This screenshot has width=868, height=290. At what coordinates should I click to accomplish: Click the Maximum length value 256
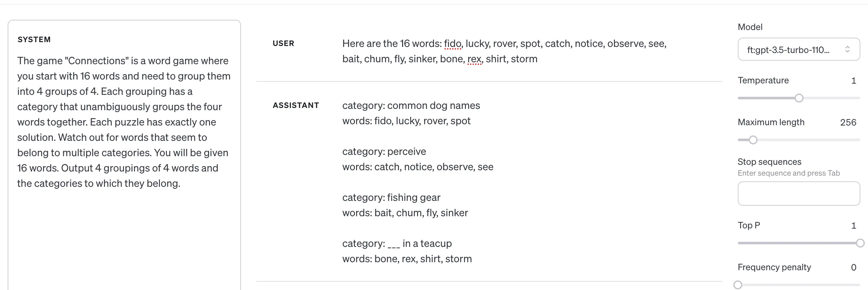848,122
